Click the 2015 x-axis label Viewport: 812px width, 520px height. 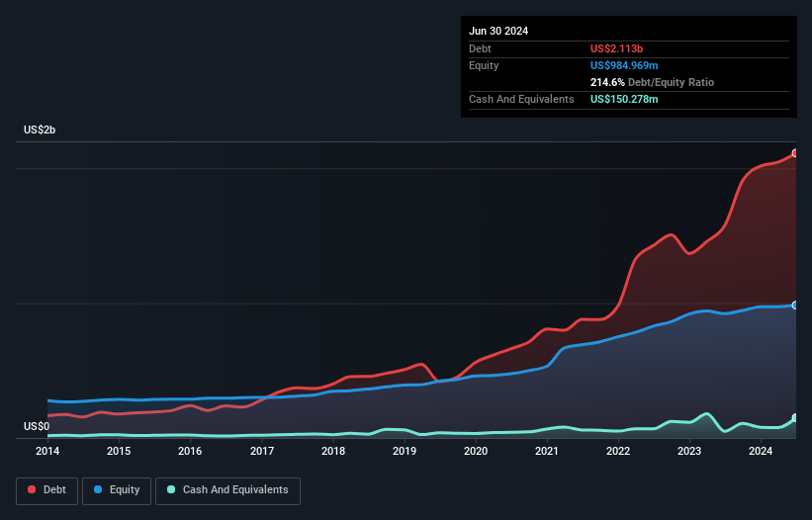pos(119,451)
